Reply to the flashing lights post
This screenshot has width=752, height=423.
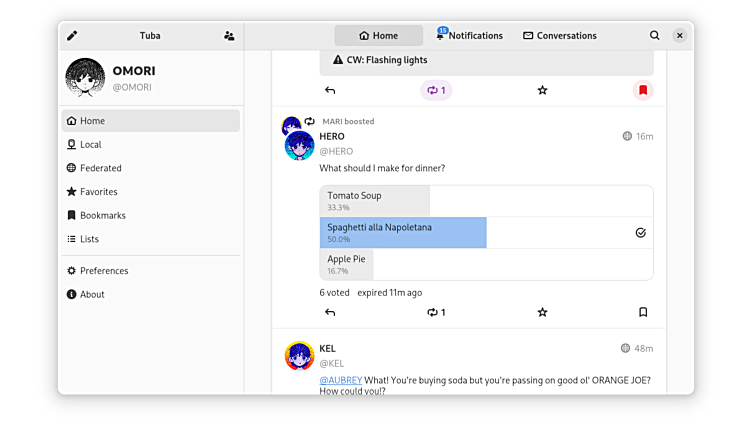pos(330,90)
